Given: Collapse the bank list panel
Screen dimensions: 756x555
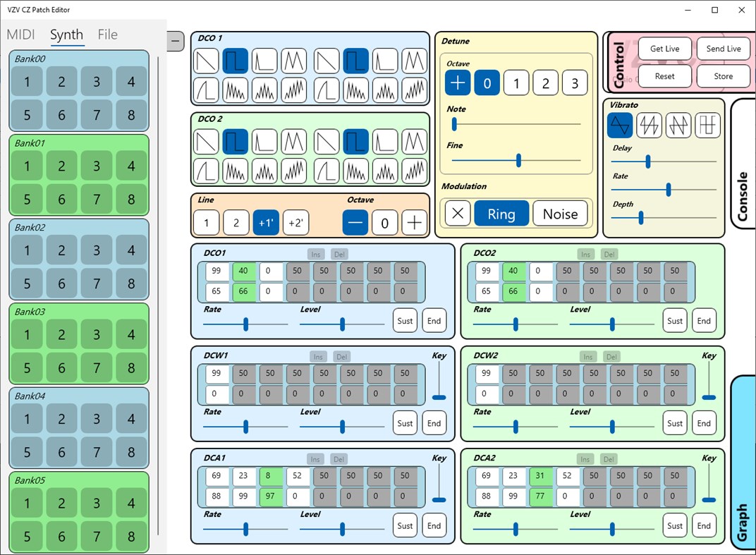Looking at the screenshot, I should pos(175,41).
